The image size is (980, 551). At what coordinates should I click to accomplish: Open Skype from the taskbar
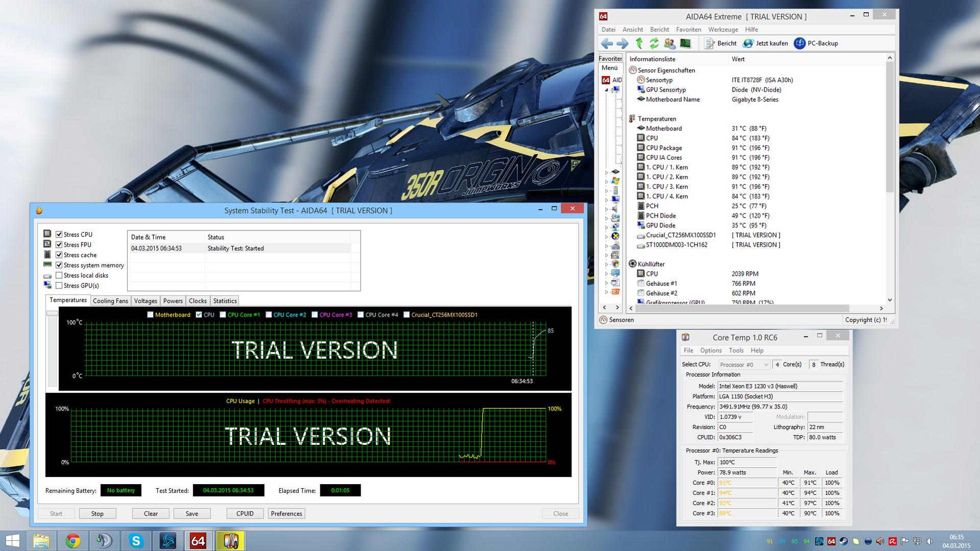point(136,541)
